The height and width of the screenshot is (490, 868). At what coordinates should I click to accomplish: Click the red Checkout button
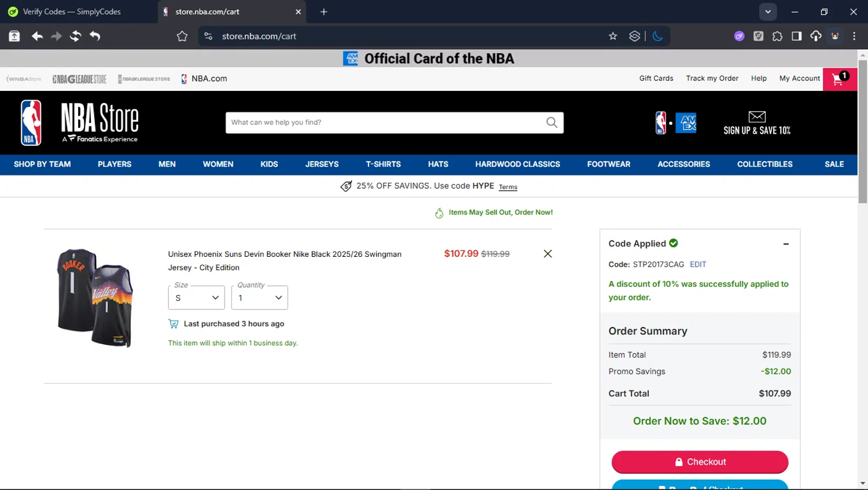(x=700, y=462)
